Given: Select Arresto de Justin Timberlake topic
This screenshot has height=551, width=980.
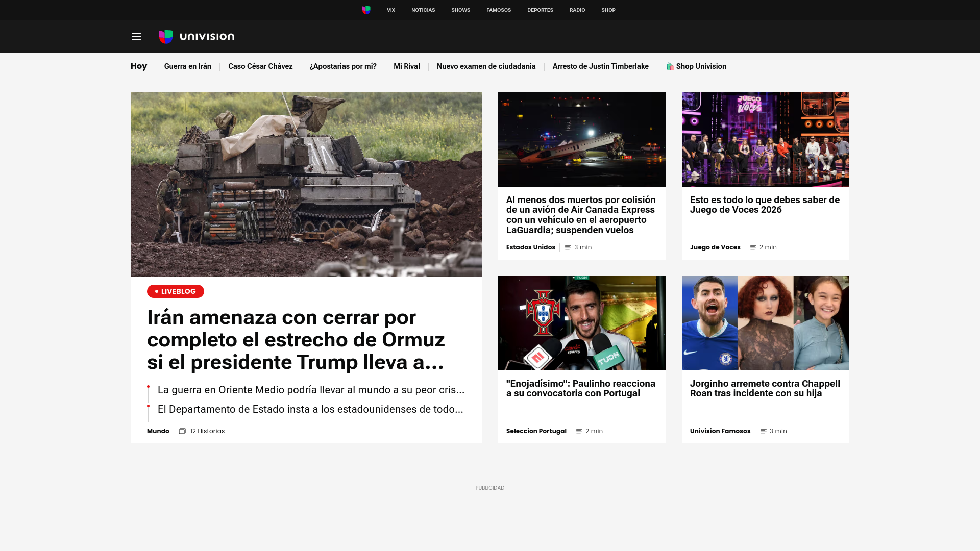Looking at the screenshot, I should [x=601, y=66].
